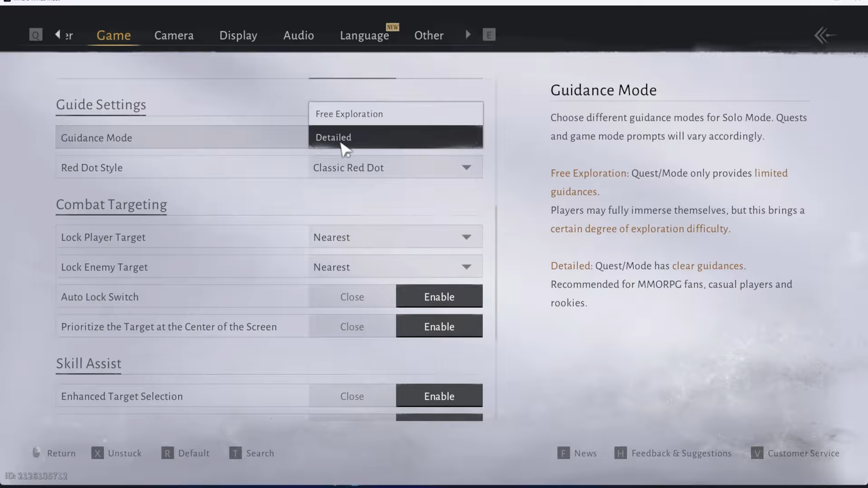Expand the Red Dot Style dropdown

(x=466, y=168)
